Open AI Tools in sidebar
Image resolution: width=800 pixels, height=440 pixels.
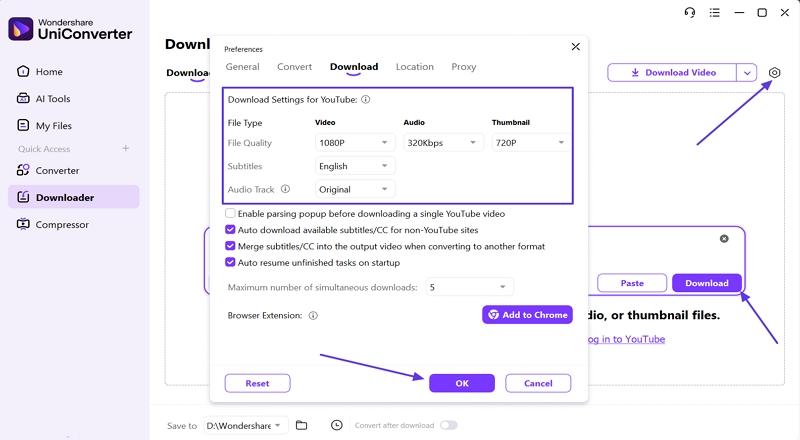pyautogui.click(x=43, y=99)
